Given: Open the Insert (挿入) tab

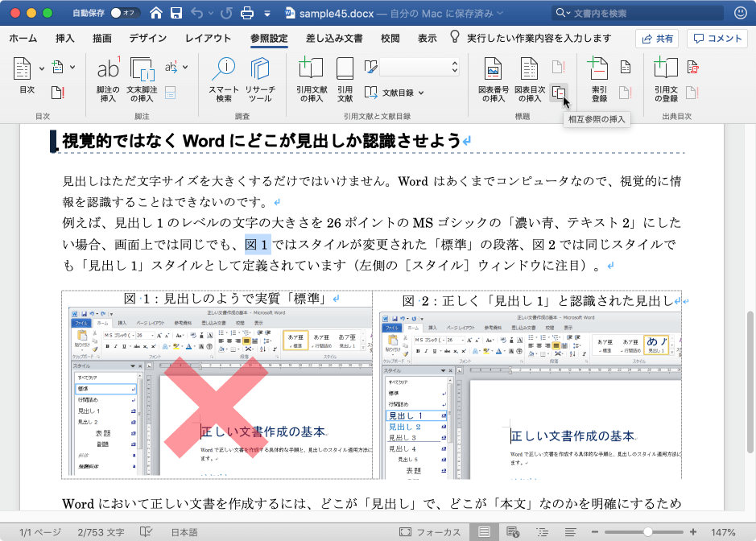Looking at the screenshot, I should click(65, 38).
